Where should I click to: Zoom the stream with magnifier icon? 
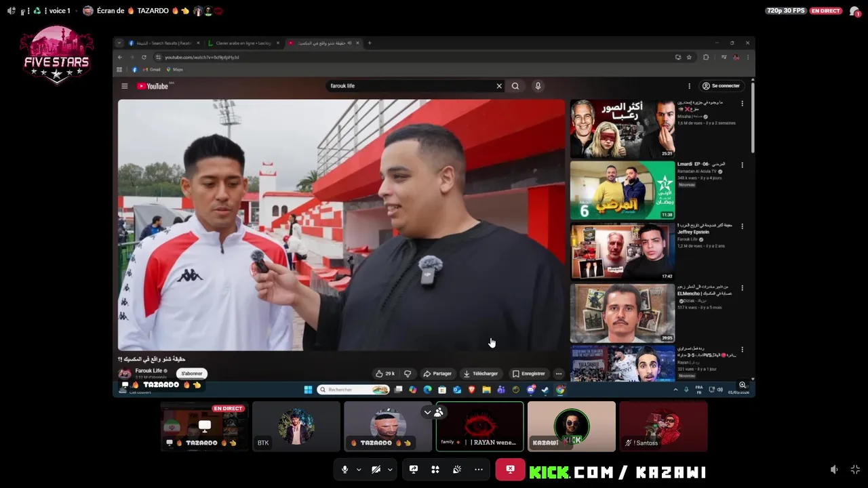tap(743, 385)
